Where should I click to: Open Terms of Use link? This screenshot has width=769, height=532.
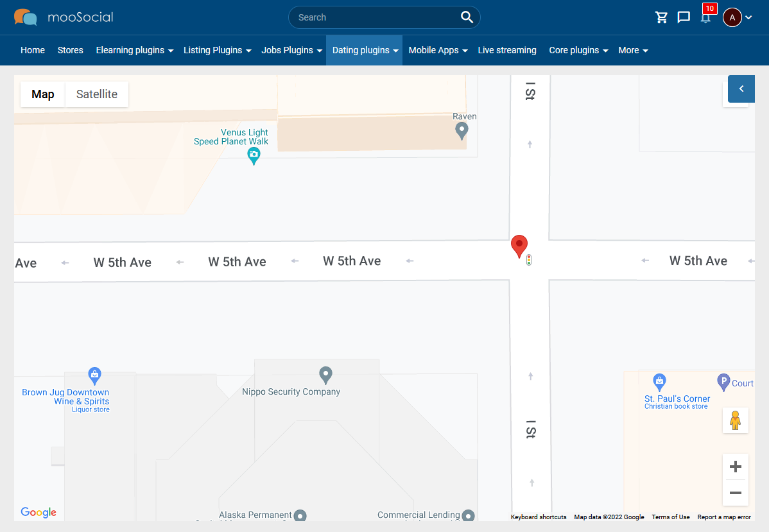(670, 517)
